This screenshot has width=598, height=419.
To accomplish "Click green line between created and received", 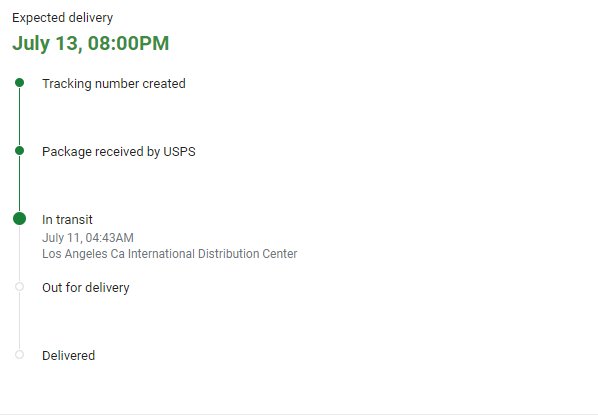I will point(19,117).
